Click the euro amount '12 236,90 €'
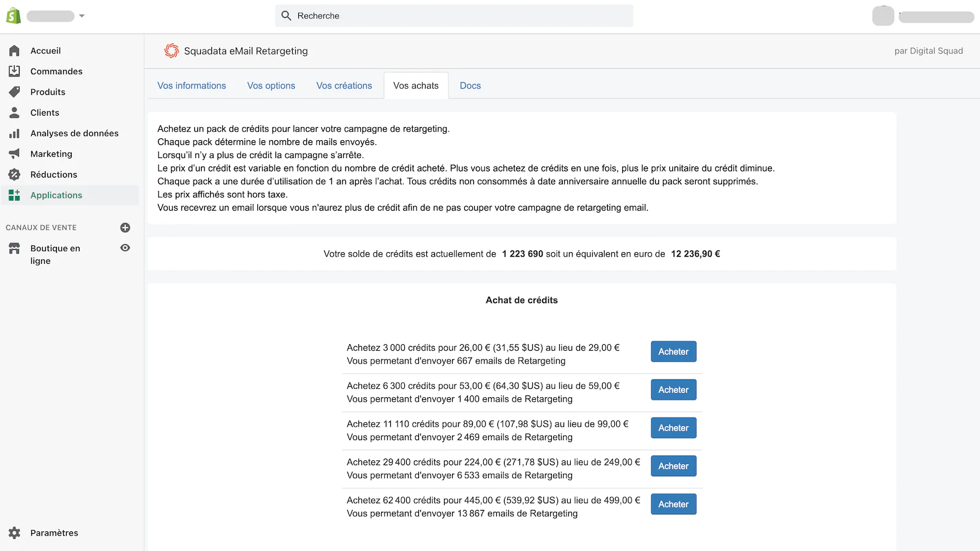 pyautogui.click(x=695, y=254)
